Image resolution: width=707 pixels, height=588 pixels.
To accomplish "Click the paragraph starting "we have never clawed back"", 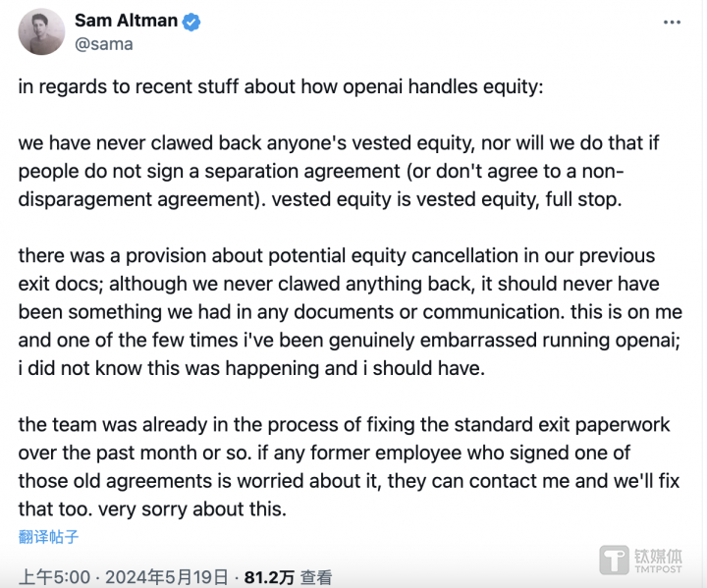I will coord(339,172).
